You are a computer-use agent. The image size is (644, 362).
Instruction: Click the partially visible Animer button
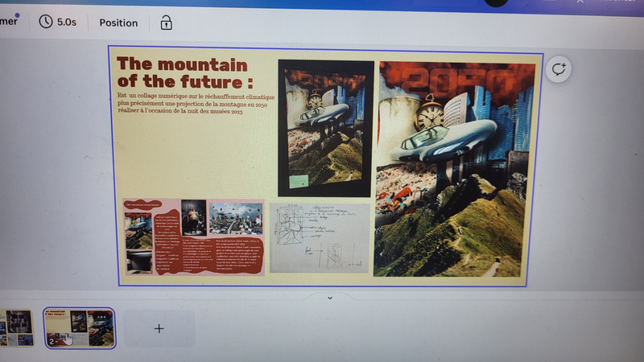(x=9, y=22)
